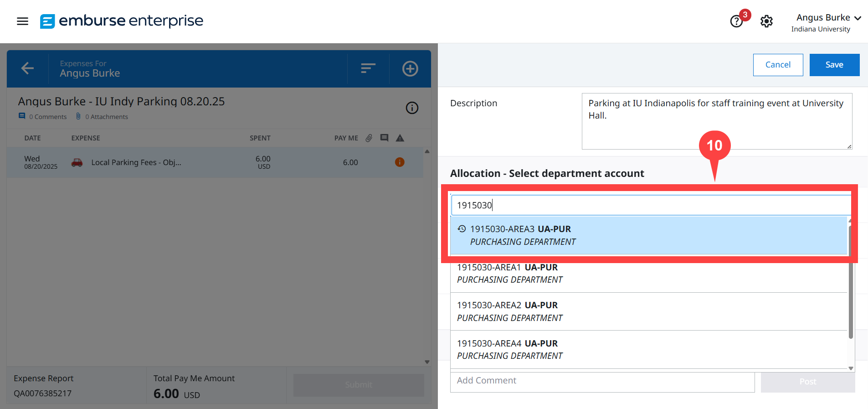Open help icon with notification badge
Viewport: 868px width, 409px height.
[736, 21]
